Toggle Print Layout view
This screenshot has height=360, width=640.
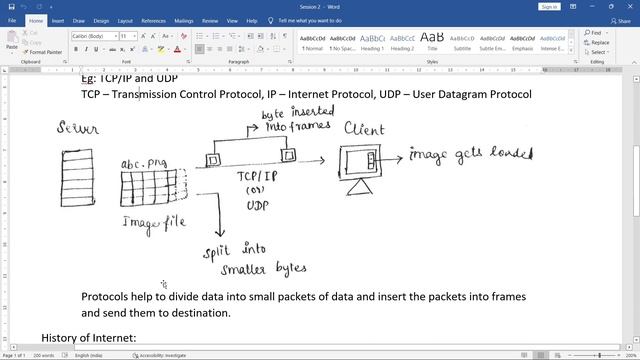tap(541, 356)
